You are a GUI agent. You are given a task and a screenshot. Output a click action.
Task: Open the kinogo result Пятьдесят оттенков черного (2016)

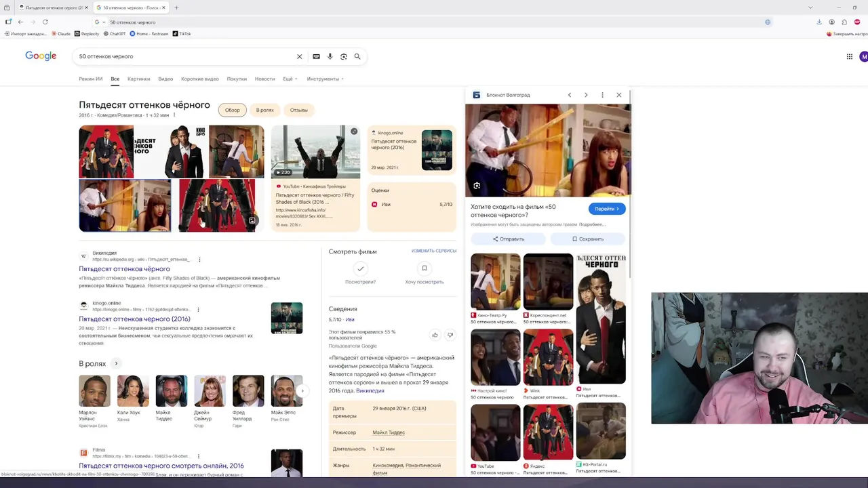click(134, 319)
